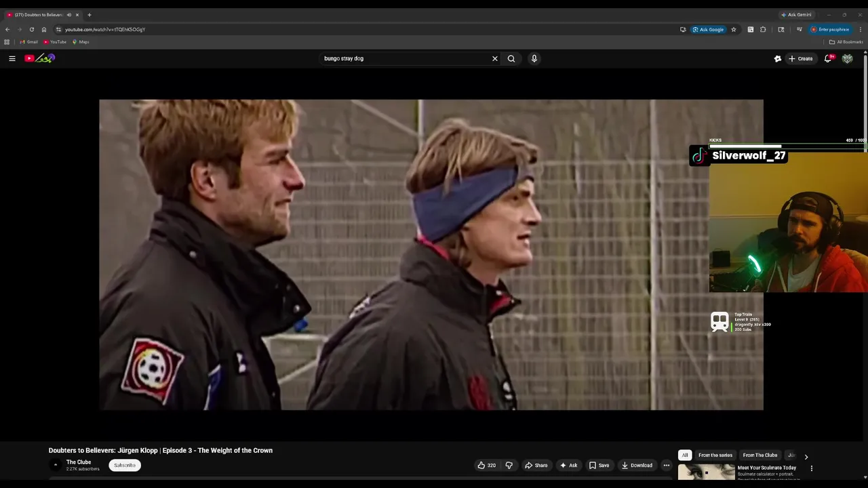Screen dimensions: 868x488
Task: Open The Clube channel avatar
Action: [55, 465]
